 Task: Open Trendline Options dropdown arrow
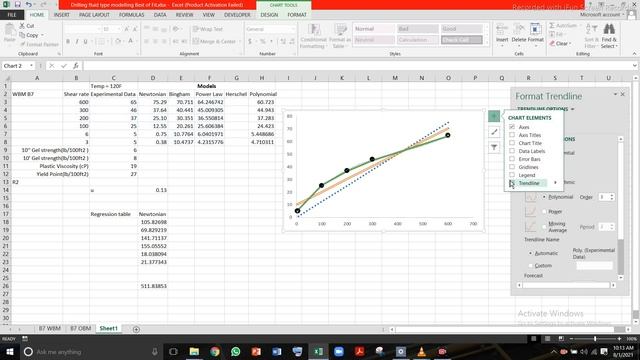(x=572, y=109)
